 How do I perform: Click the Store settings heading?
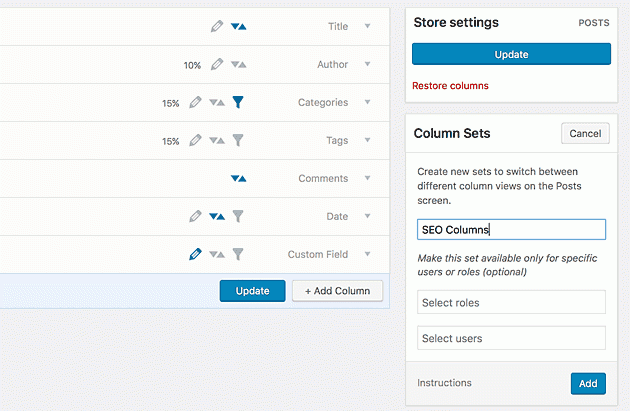456,22
